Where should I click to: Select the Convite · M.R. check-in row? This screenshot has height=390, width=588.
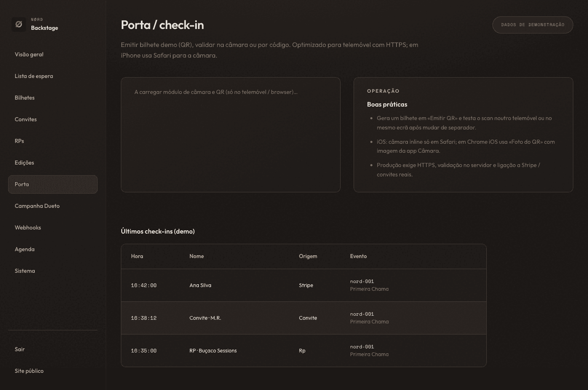(x=303, y=318)
